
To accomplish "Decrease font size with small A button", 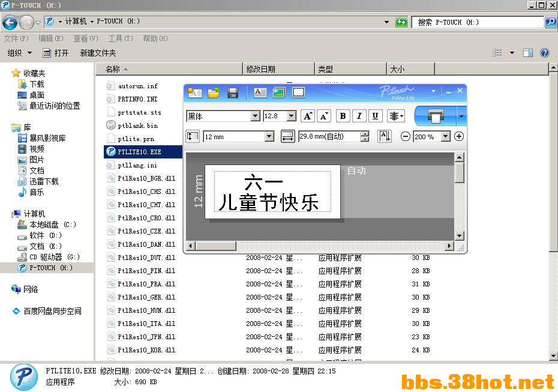I will [323, 116].
